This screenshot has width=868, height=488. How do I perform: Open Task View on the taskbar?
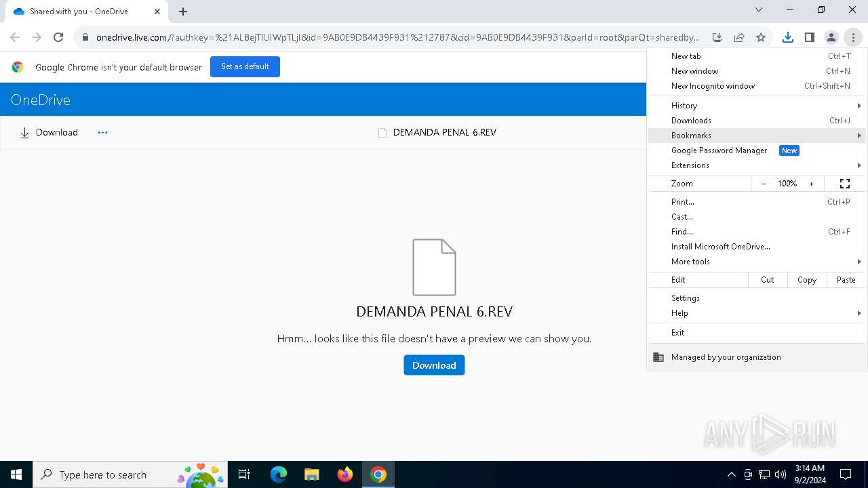244,474
